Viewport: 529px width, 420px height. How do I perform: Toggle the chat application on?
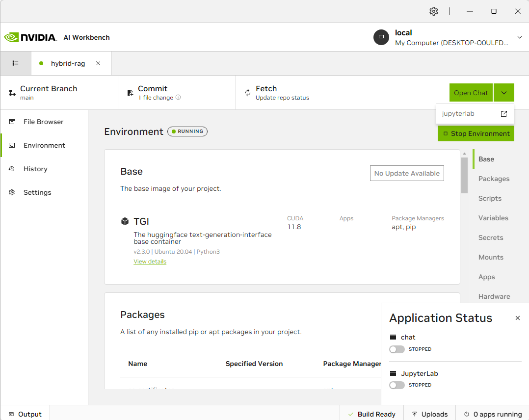[x=397, y=349]
